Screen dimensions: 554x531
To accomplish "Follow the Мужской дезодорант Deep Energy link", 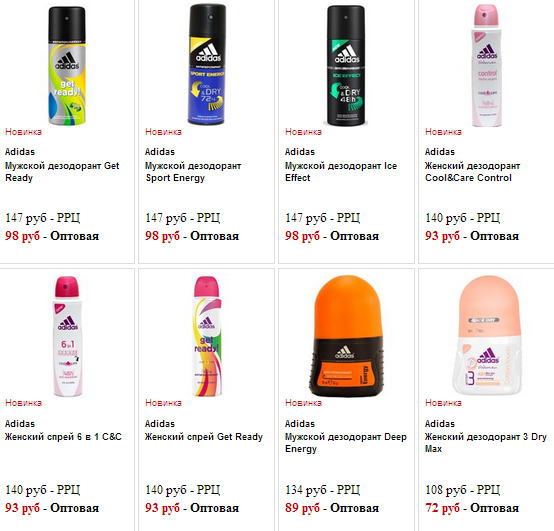I will [x=346, y=443].
